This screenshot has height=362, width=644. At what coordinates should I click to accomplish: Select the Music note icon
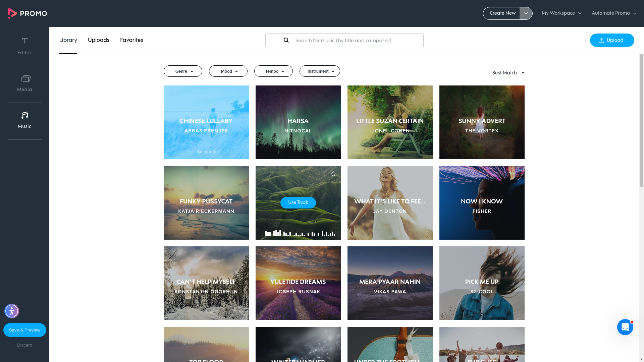[x=25, y=115]
